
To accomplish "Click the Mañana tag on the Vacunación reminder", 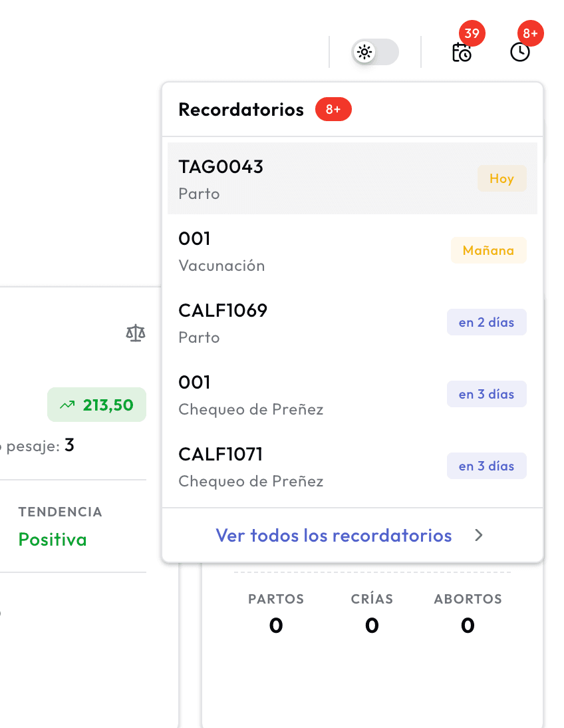I will pos(488,250).
